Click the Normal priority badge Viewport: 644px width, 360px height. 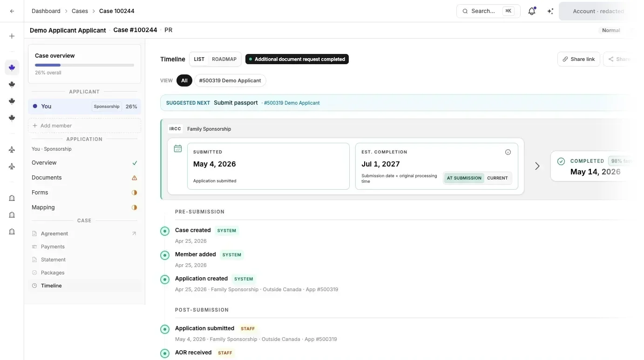611,30
